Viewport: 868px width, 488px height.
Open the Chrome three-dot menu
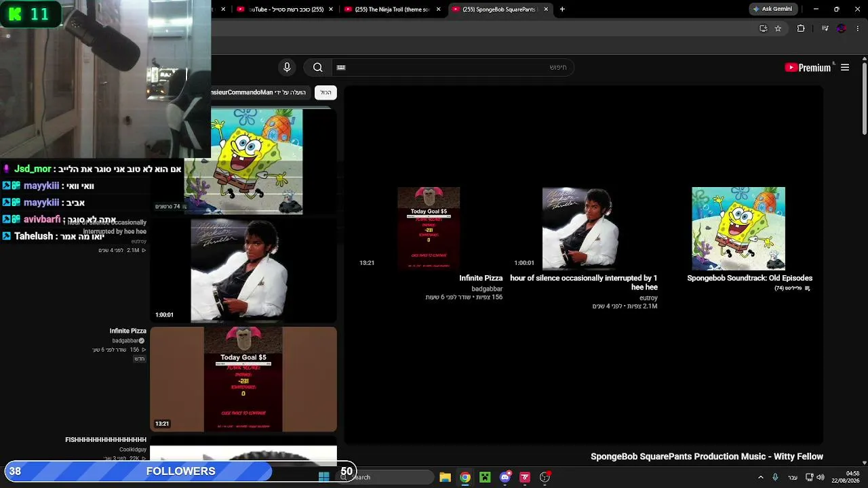point(858,28)
